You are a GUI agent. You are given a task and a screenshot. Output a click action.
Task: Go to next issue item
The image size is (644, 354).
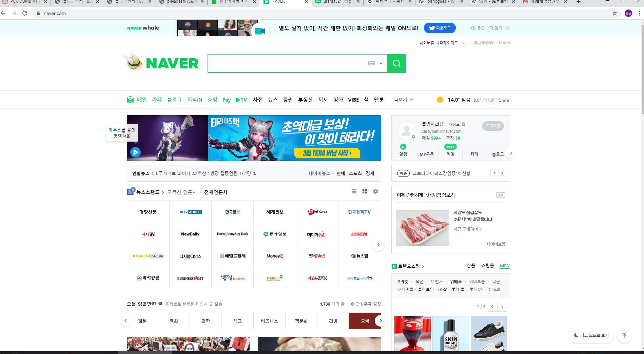502,173
